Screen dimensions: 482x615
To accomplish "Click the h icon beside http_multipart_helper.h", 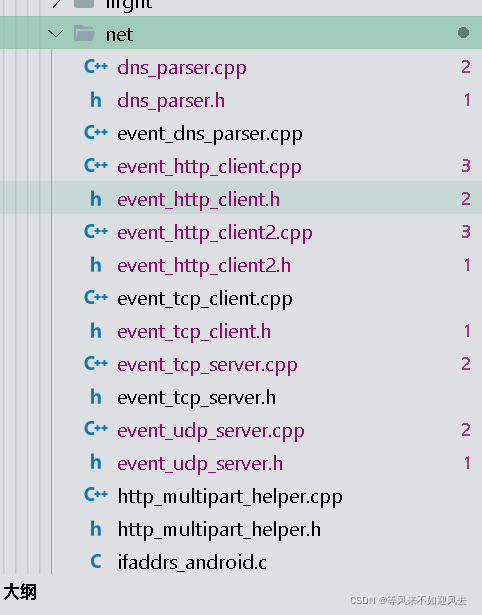I will click(x=96, y=528).
